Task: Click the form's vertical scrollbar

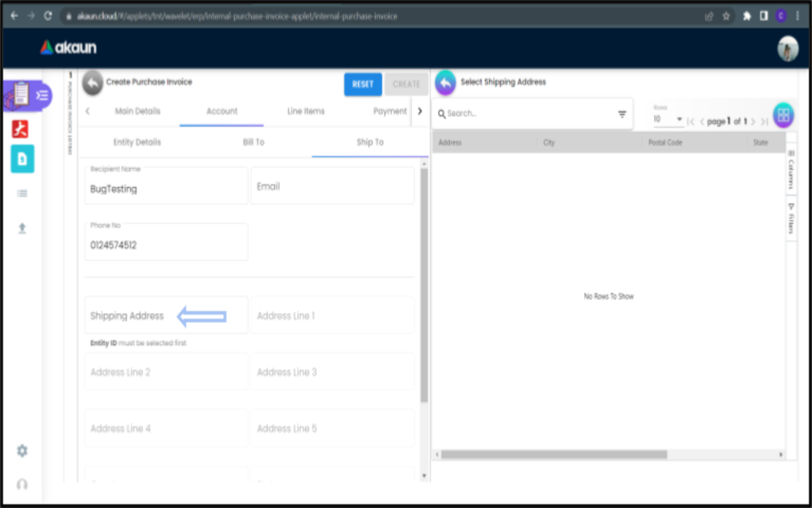Action: 424,285
